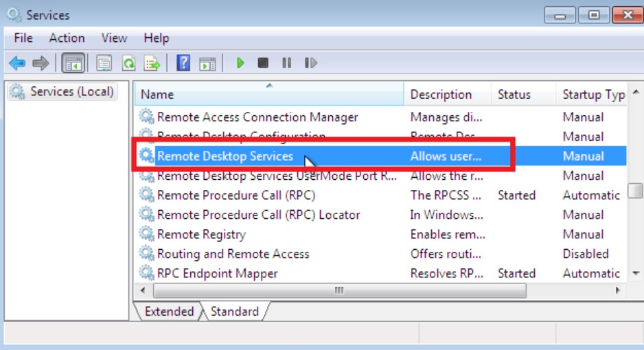The width and height of the screenshot is (644, 350).
Task: Click the Restart Service toolbar icon
Action: pos(310,63)
